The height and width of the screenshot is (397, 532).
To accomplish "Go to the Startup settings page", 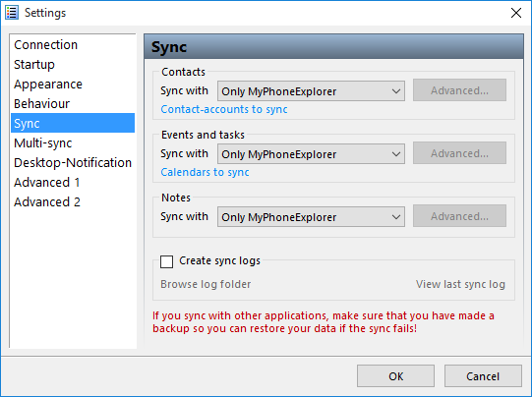I will click(73, 65).
